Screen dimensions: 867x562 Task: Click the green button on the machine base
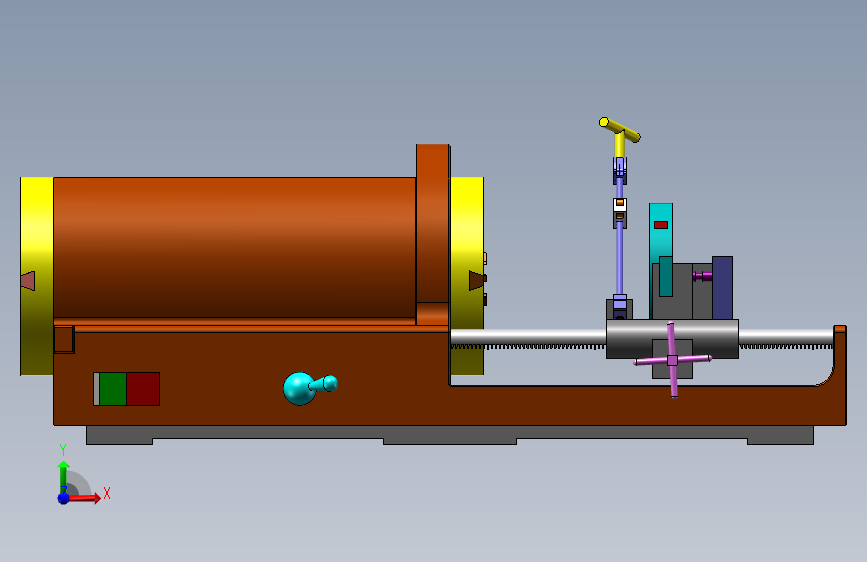113,389
